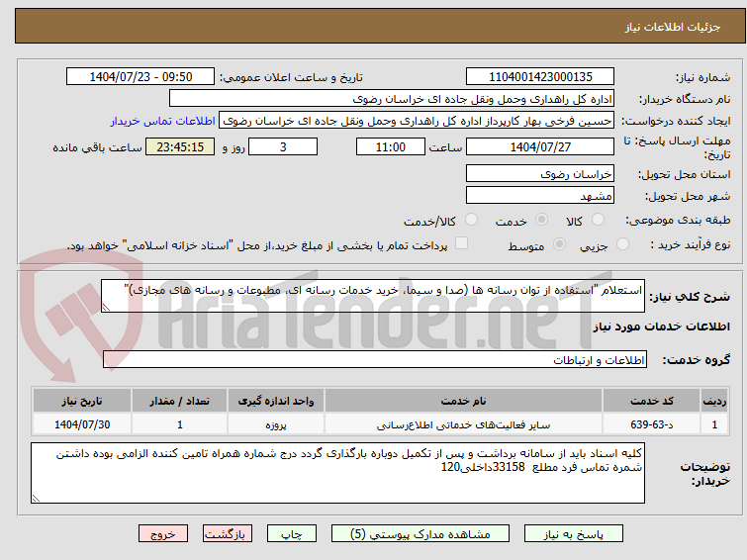Click the ایجاد کننده درخواست field
747x560 pixels.
(417, 121)
